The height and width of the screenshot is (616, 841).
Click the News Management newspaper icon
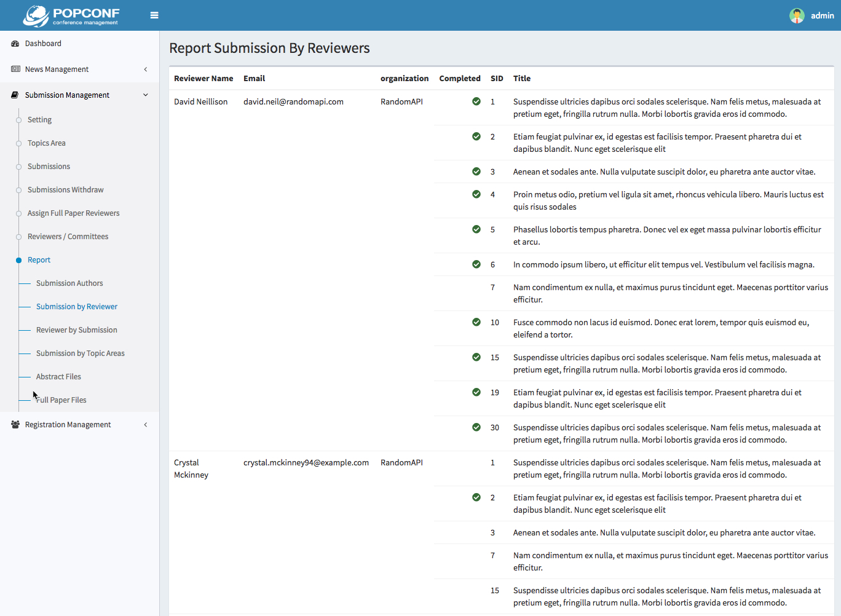coord(15,69)
